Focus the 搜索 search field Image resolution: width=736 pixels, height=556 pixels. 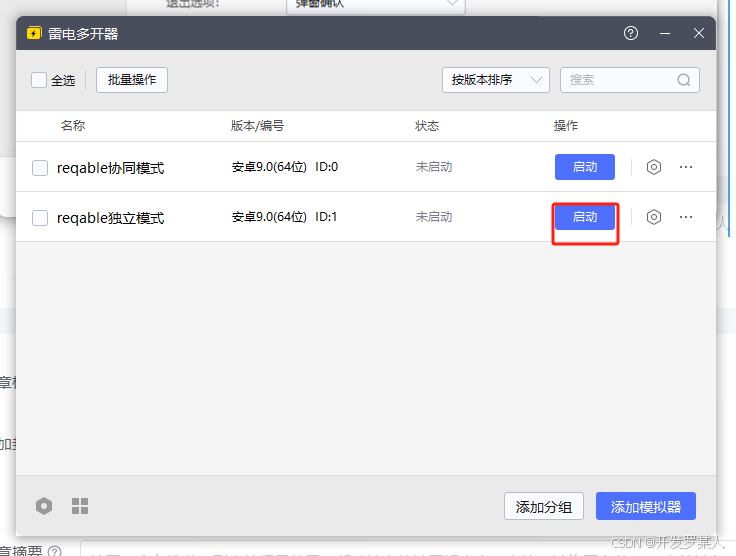630,80
